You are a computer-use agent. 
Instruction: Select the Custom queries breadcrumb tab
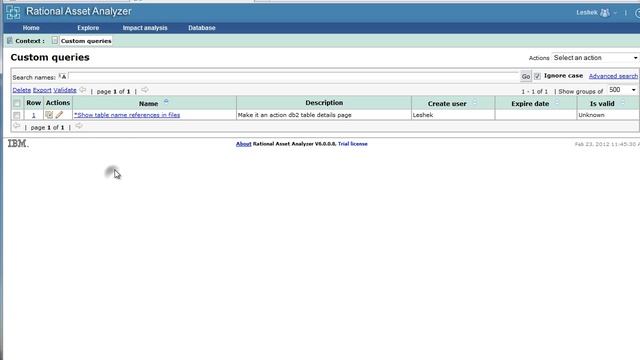pyautogui.click(x=86, y=41)
